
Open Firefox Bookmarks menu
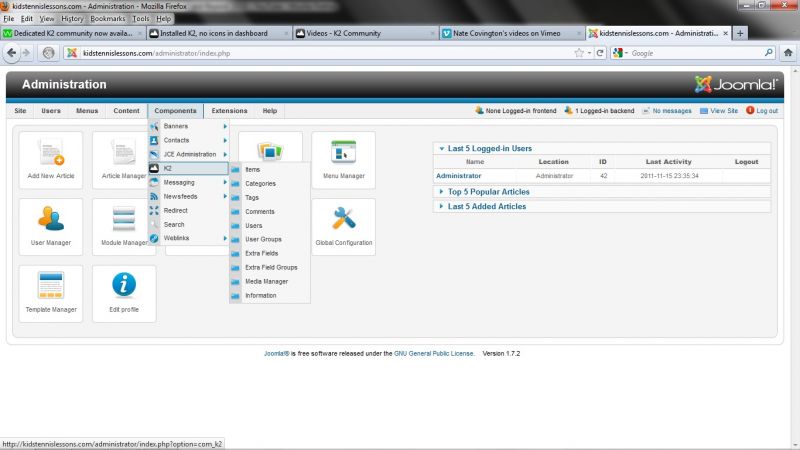click(108, 18)
